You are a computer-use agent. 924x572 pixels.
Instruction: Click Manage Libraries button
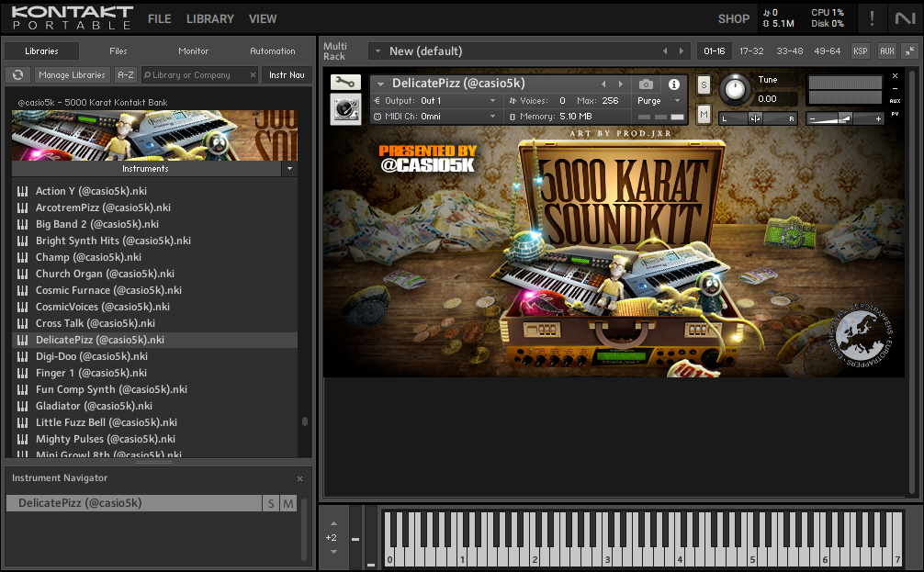click(x=72, y=74)
